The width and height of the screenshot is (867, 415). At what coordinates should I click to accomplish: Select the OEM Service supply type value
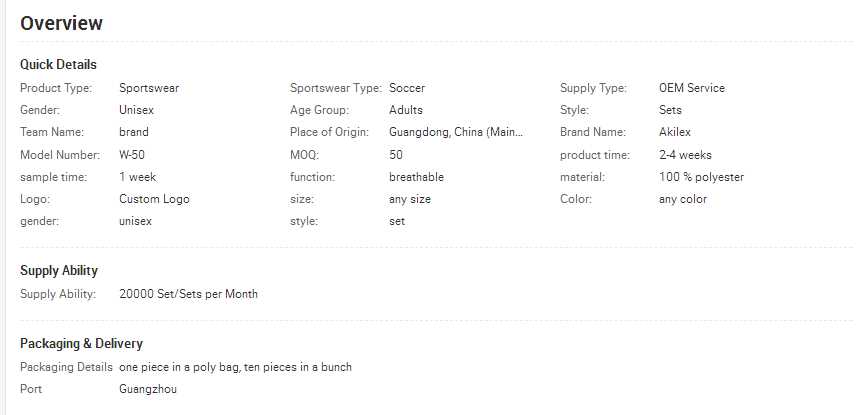click(x=692, y=88)
